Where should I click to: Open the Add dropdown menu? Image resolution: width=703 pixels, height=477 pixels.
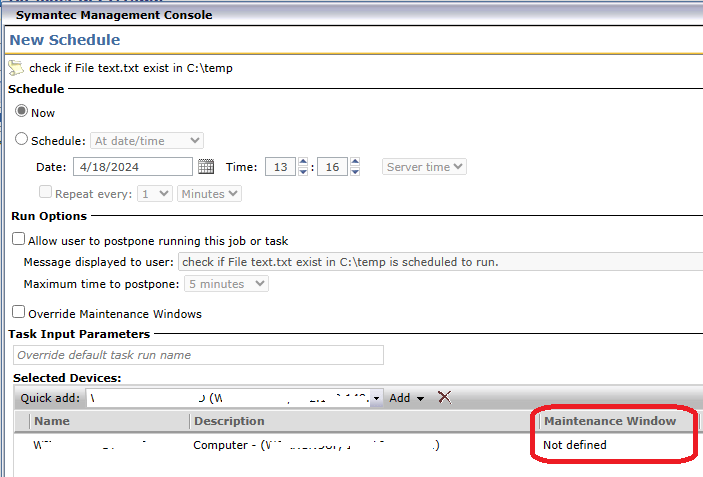pos(406,398)
